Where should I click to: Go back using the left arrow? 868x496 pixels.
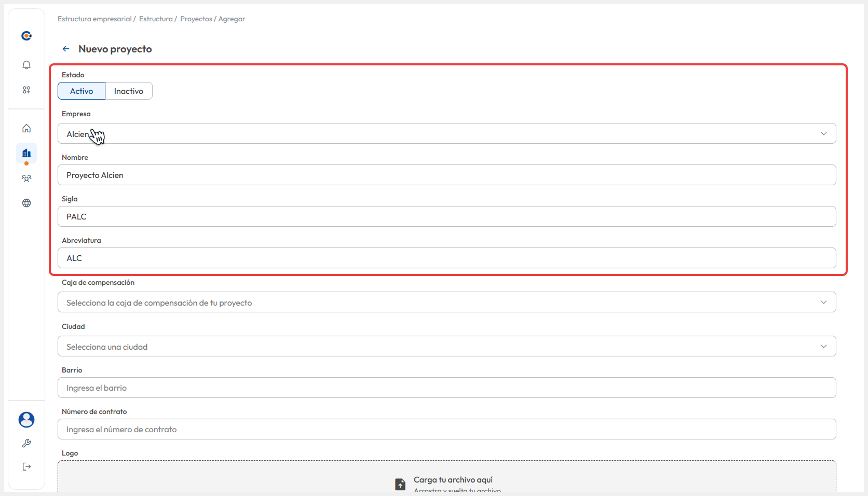[66, 49]
